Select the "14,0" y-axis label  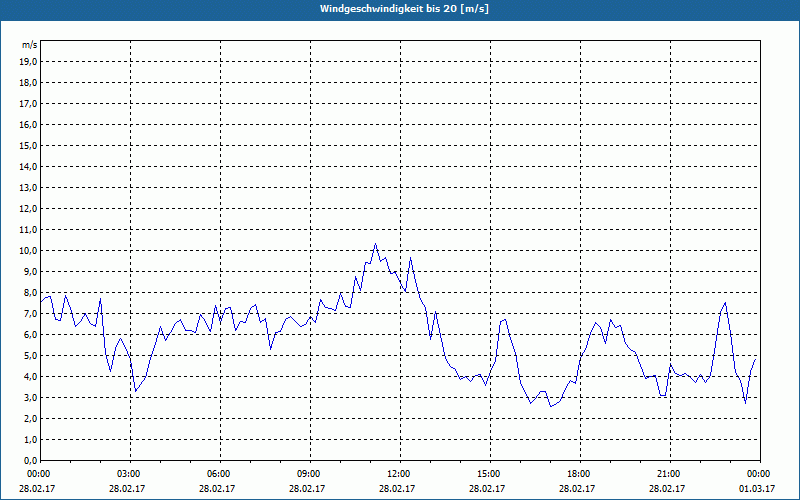point(28,167)
